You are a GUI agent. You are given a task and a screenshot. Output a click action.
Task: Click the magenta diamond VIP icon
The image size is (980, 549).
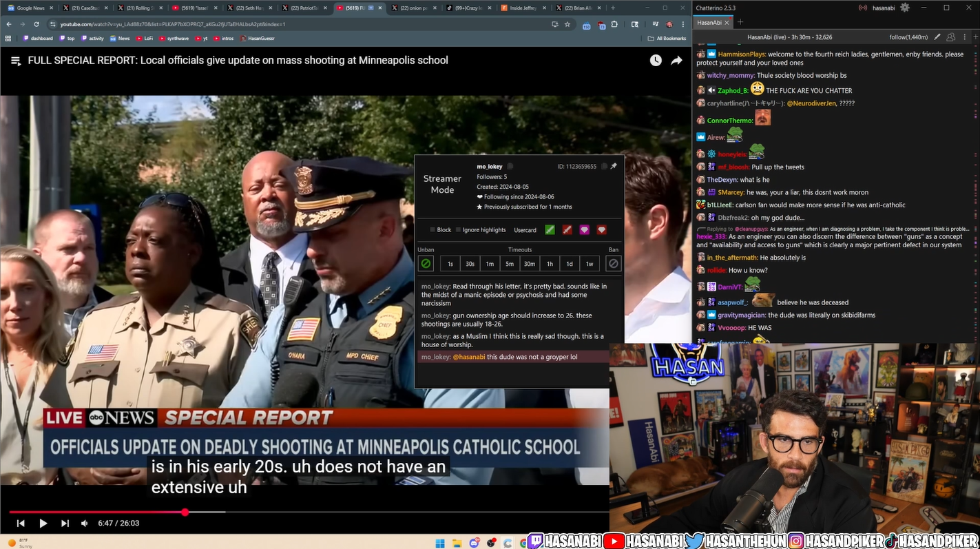(x=584, y=230)
